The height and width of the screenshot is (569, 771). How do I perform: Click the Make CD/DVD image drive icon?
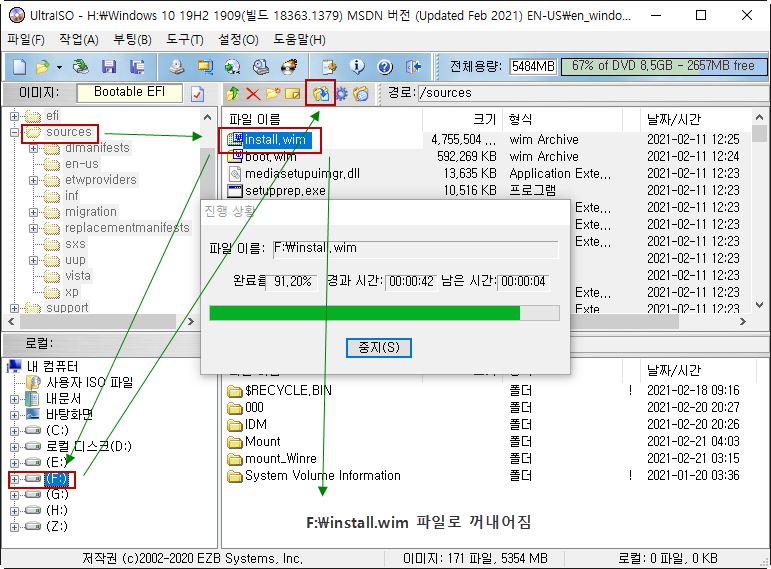coord(177,66)
